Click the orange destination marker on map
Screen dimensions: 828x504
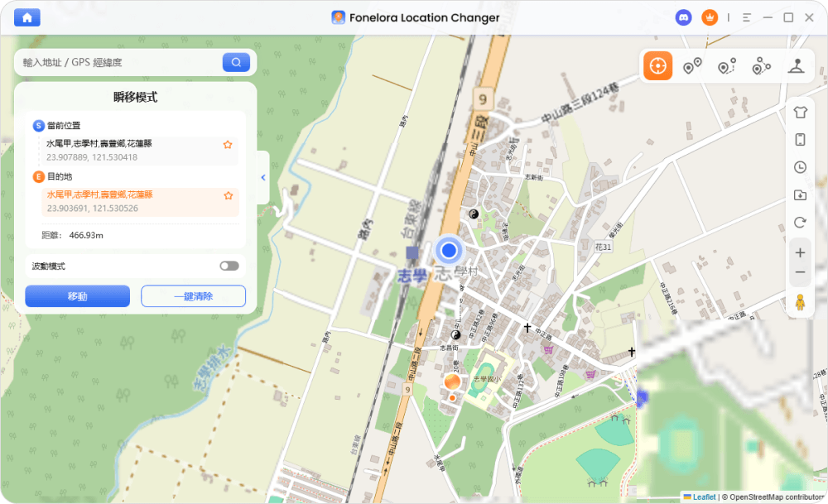[x=452, y=382]
